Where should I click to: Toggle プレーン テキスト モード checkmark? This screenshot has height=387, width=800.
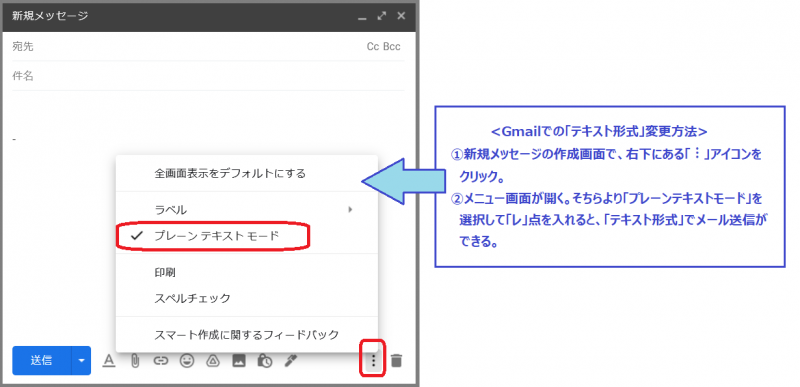[137, 236]
